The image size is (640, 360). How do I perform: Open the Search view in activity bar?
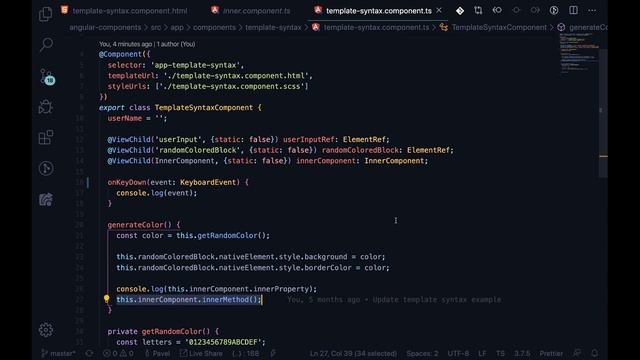[46, 44]
